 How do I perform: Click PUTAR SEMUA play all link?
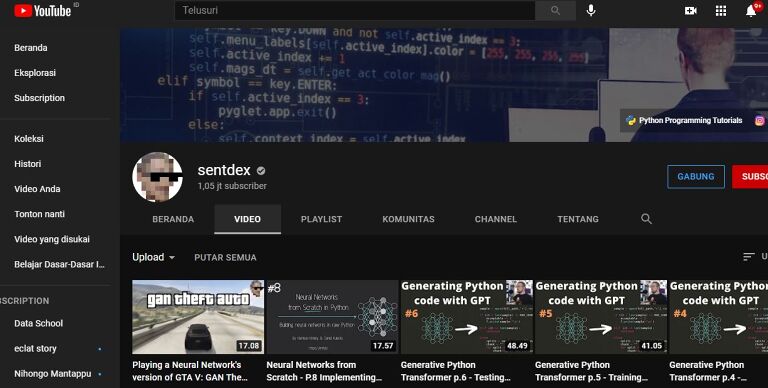point(225,257)
